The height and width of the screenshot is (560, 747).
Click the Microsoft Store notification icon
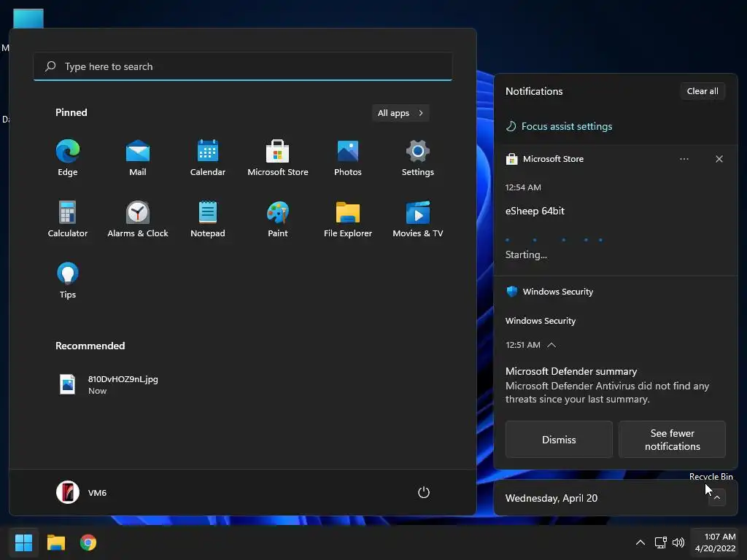[511, 159]
